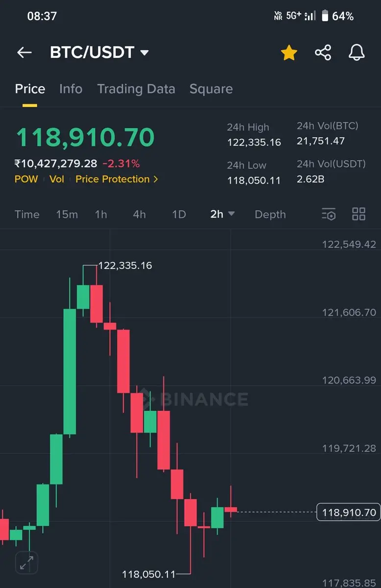The height and width of the screenshot is (588, 381).
Task: Open the share icon
Action: point(323,52)
